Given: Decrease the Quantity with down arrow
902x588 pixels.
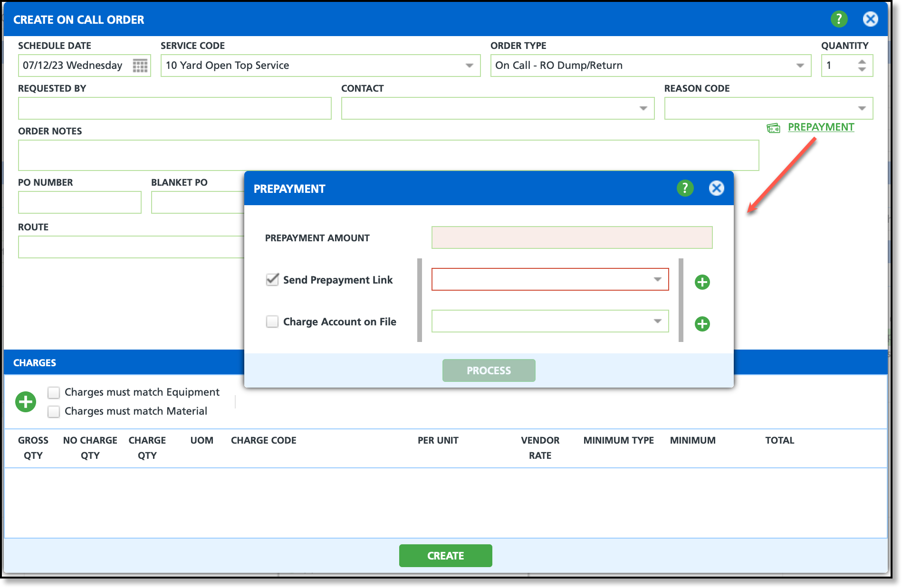Looking at the screenshot, I should click(x=862, y=69).
